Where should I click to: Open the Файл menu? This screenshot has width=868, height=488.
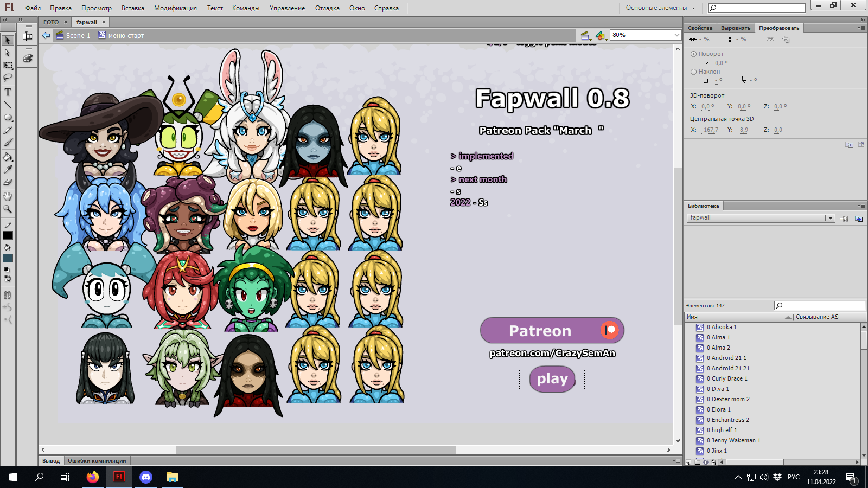pyautogui.click(x=33, y=8)
